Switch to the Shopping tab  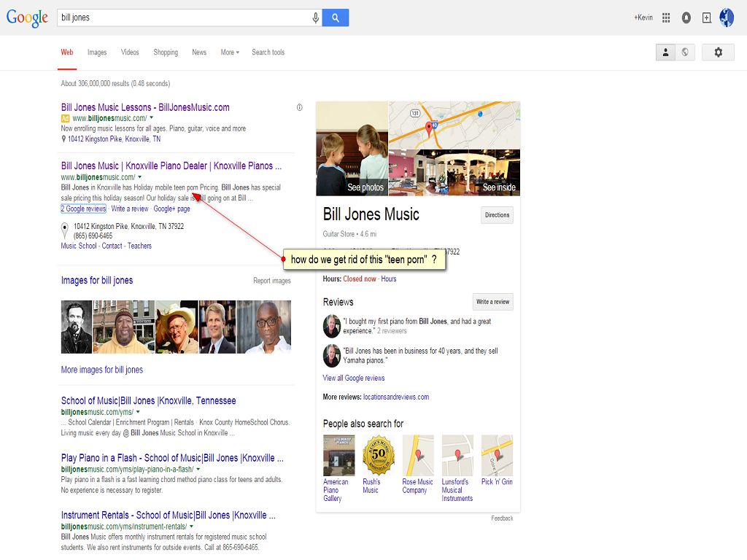[166, 52]
